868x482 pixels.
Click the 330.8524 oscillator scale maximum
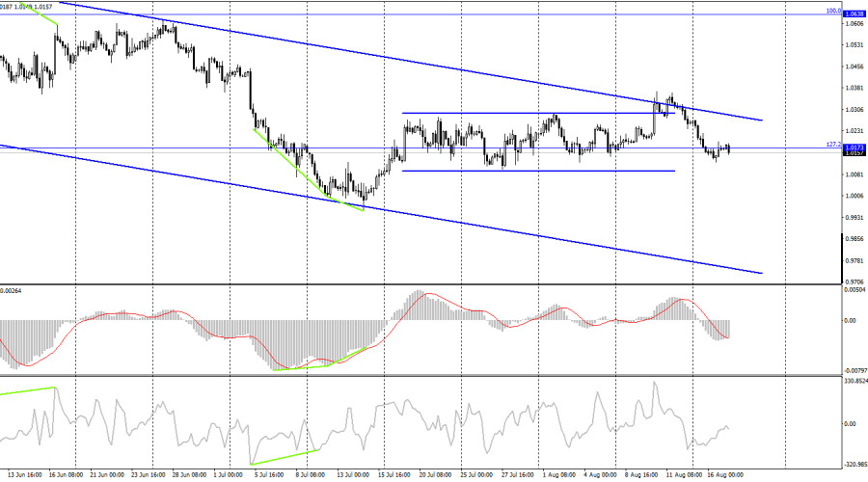tap(855, 382)
